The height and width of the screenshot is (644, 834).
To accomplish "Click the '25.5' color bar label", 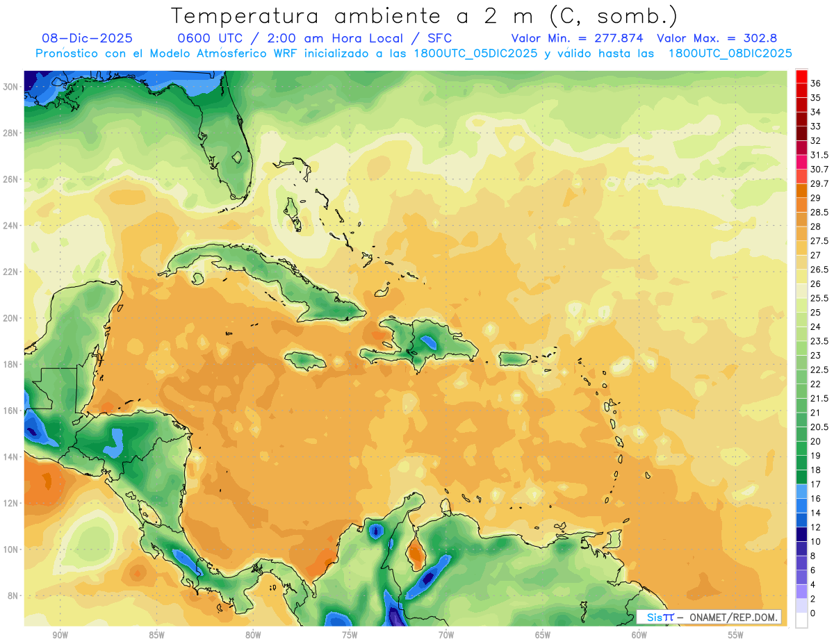I will point(819,298).
